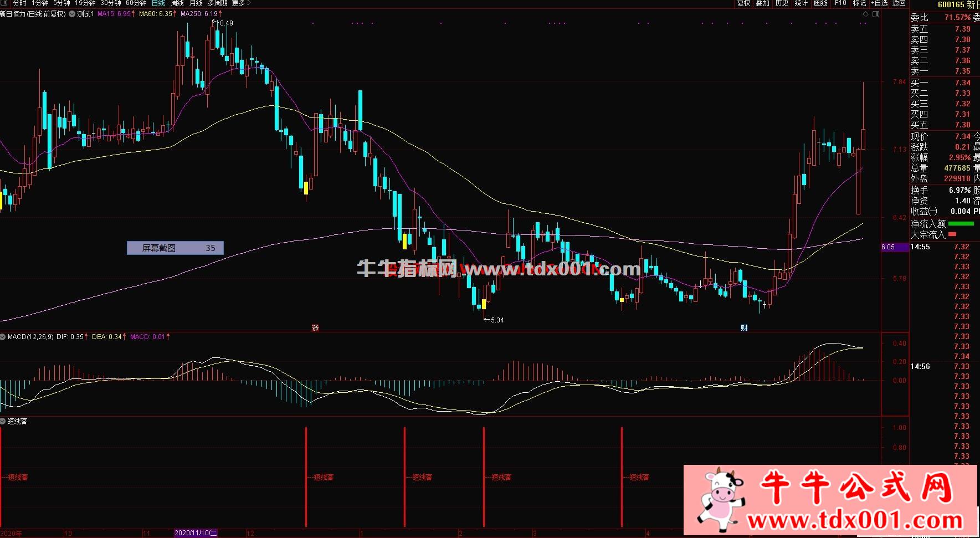Click the 委比 value 71.57%
Viewport: 980px width, 538px height.
957,17
